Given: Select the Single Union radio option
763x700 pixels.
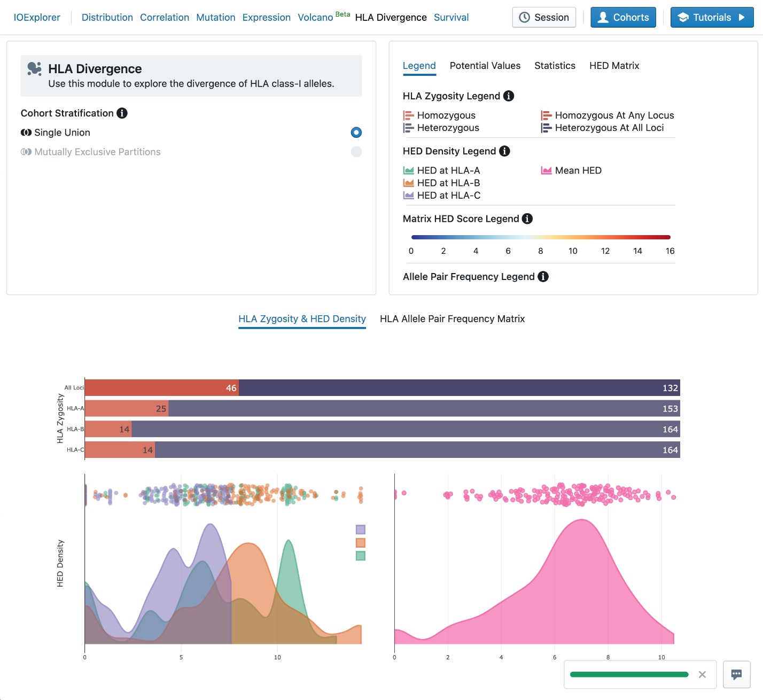Looking at the screenshot, I should (x=356, y=133).
